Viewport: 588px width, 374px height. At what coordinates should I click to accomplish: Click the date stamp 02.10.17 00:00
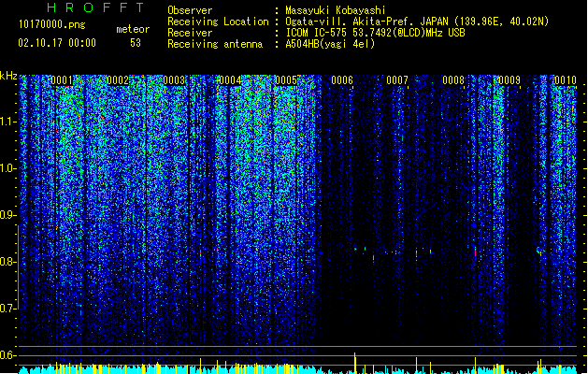tap(57, 43)
